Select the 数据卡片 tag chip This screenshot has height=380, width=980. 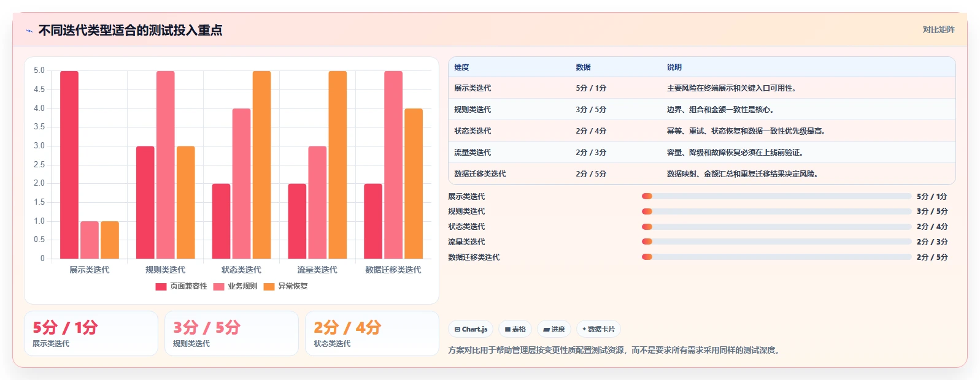(598, 329)
